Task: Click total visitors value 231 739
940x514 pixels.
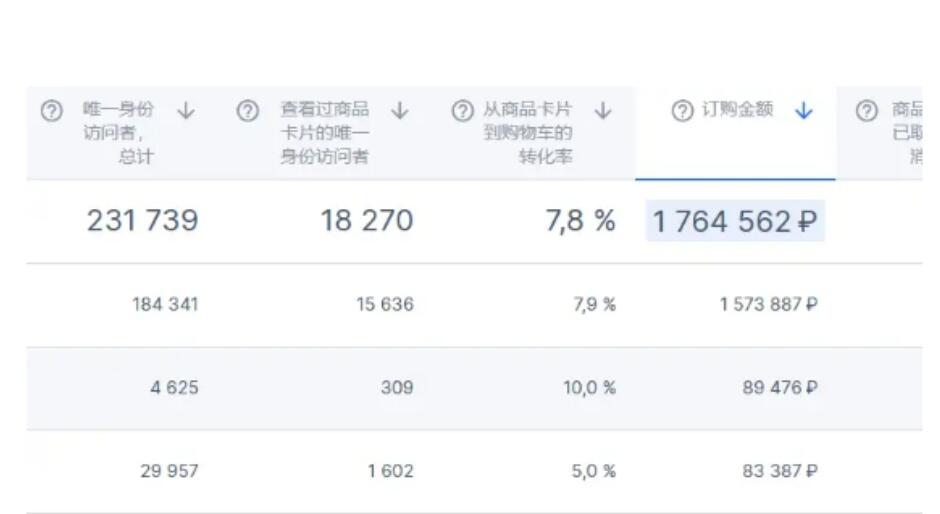Action: pos(143,221)
